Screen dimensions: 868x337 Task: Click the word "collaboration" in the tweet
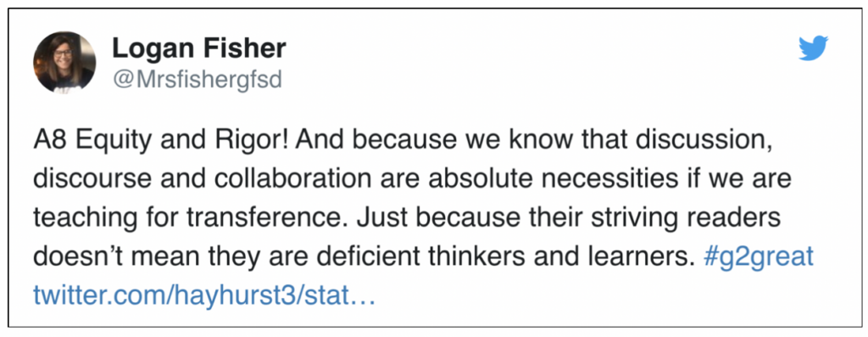(x=282, y=180)
